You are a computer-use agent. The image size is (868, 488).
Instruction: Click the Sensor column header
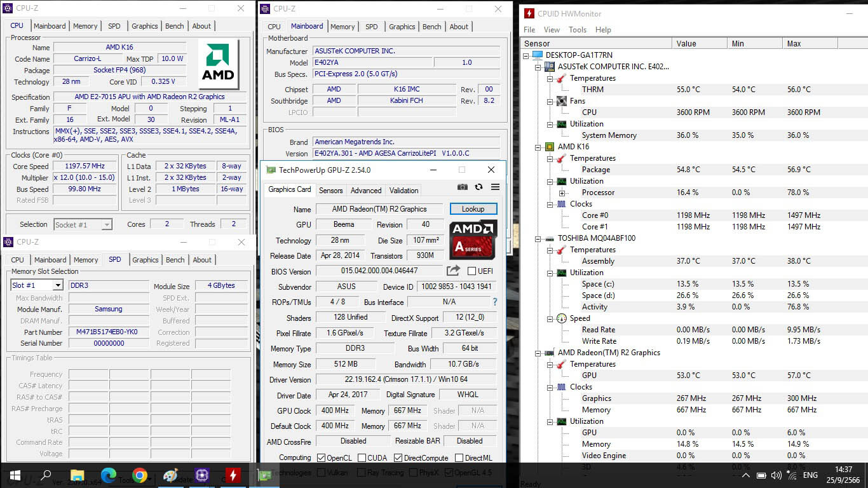(x=596, y=43)
